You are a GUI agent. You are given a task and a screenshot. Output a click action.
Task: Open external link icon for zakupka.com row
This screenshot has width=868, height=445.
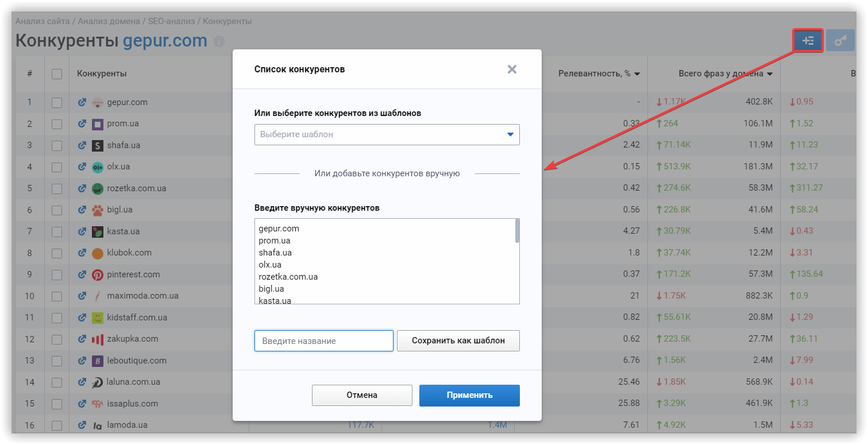82,339
